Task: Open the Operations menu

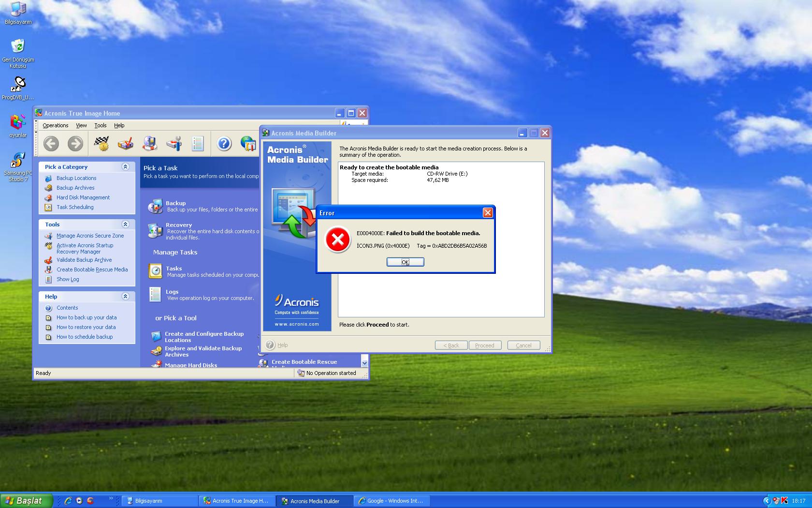Action: [55, 125]
